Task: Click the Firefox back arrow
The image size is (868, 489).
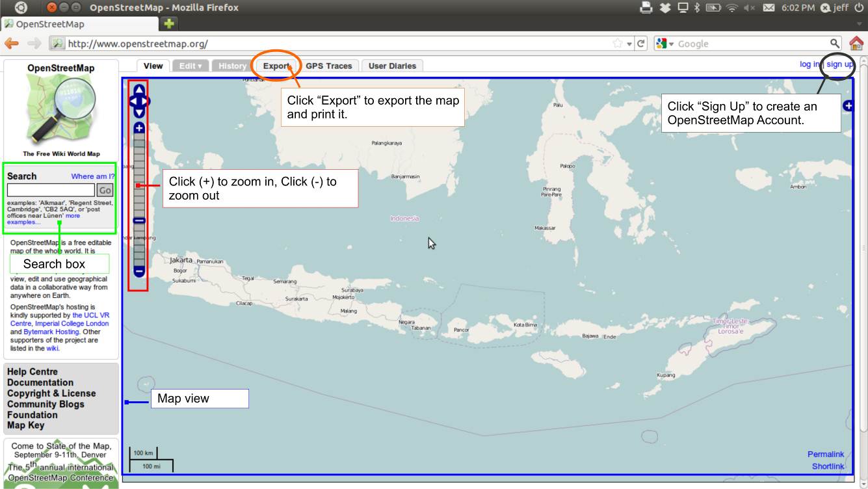Action: [10, 44]
